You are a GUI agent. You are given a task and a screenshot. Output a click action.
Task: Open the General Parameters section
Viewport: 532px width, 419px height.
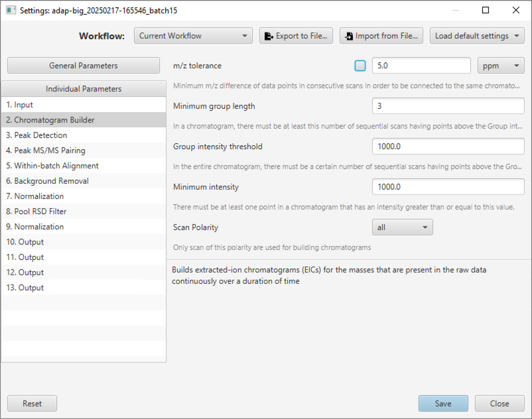pyautogui.click(x=84, y=66)
